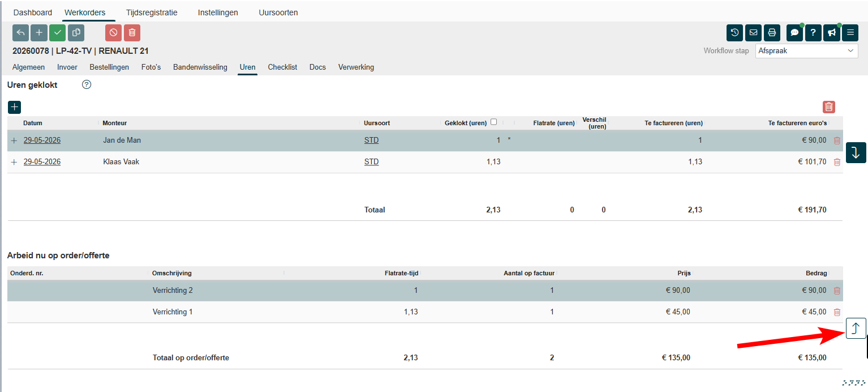Open the Tijdsregistratie menu tab
This screenshot has height=392, width=868.
click(152, 12)
